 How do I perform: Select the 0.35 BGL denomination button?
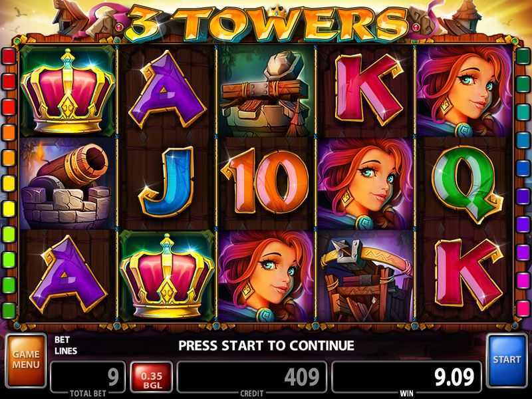coord(152,377)
